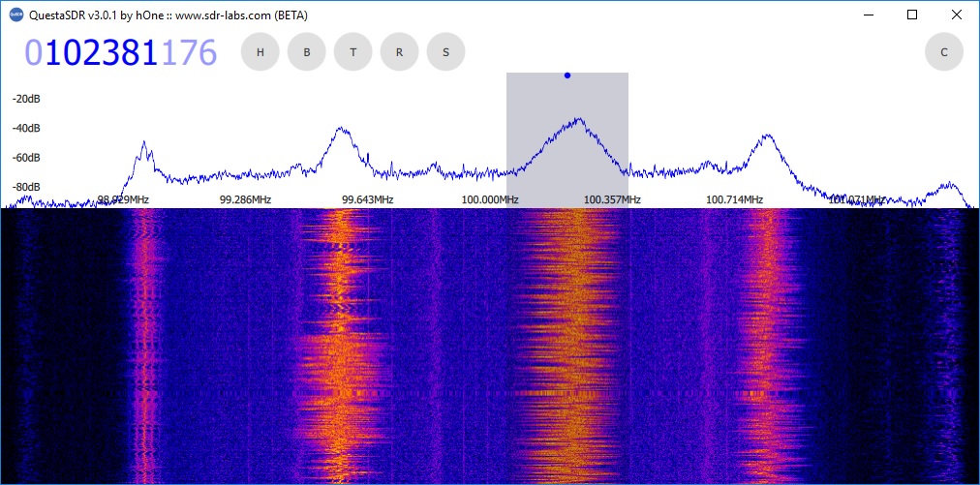Maximize the QuestaSDR window
The height and width of the screenshot is (485, 980).
point(911,15)
